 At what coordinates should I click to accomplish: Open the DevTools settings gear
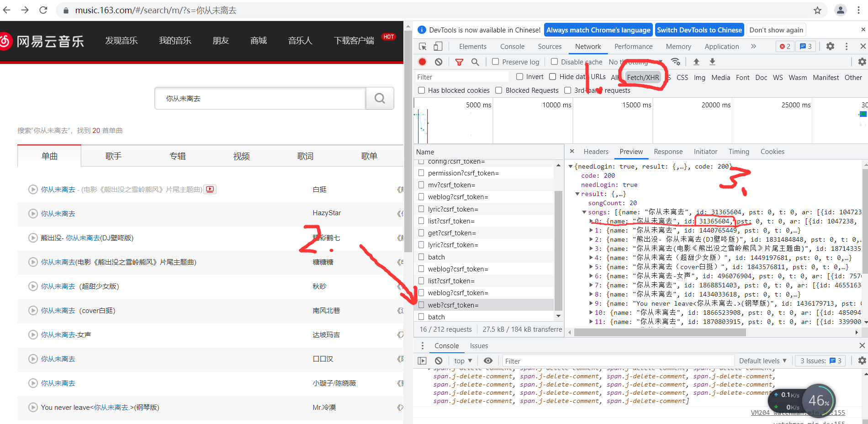click(830, 46)
